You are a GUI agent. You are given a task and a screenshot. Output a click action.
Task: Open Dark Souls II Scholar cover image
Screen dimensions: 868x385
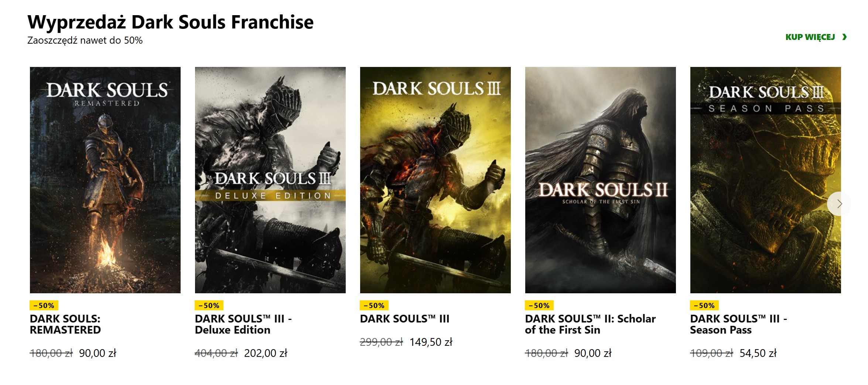click(601, 180)
